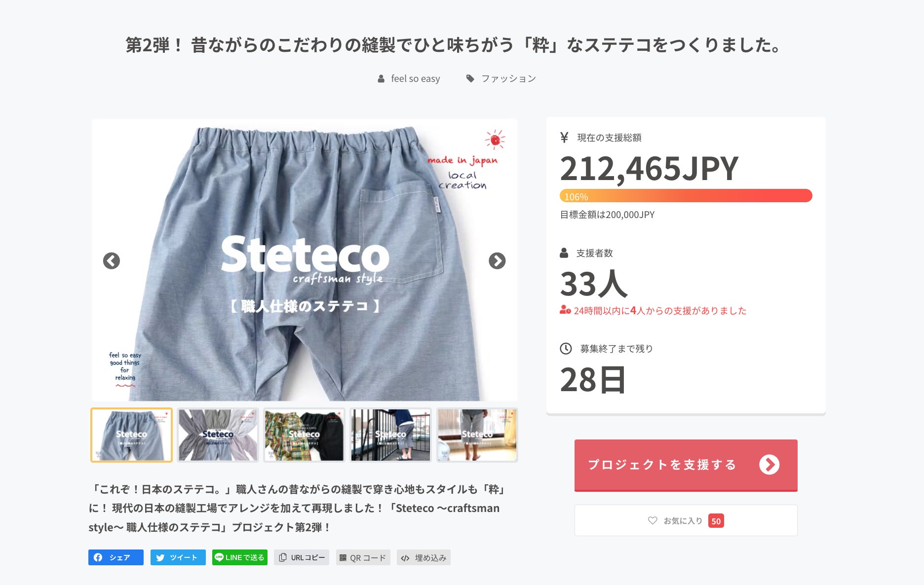This screenshot has height=585, width=924.
Task: Click プロジェクトを支援する support button
Action: 686,465
